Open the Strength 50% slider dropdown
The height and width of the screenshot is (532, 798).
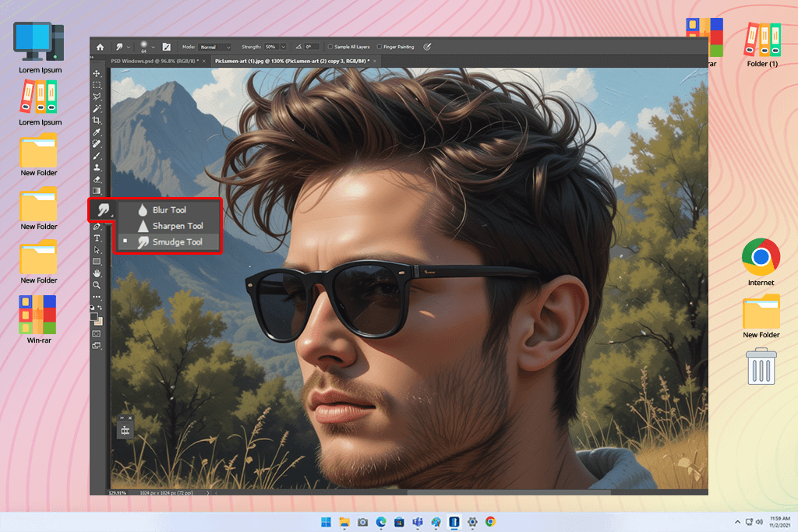284,47
